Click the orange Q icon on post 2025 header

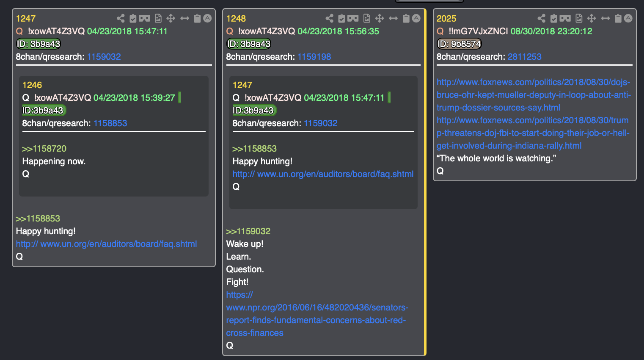point(440,31)
